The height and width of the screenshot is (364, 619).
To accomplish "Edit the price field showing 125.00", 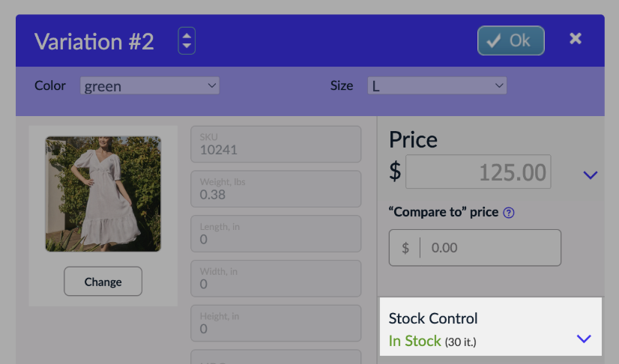I will click(x=478, y=172).
